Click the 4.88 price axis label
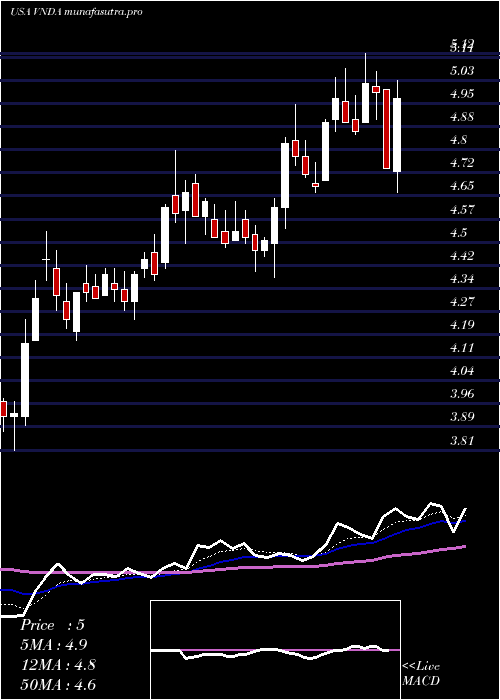 point(462,117)
